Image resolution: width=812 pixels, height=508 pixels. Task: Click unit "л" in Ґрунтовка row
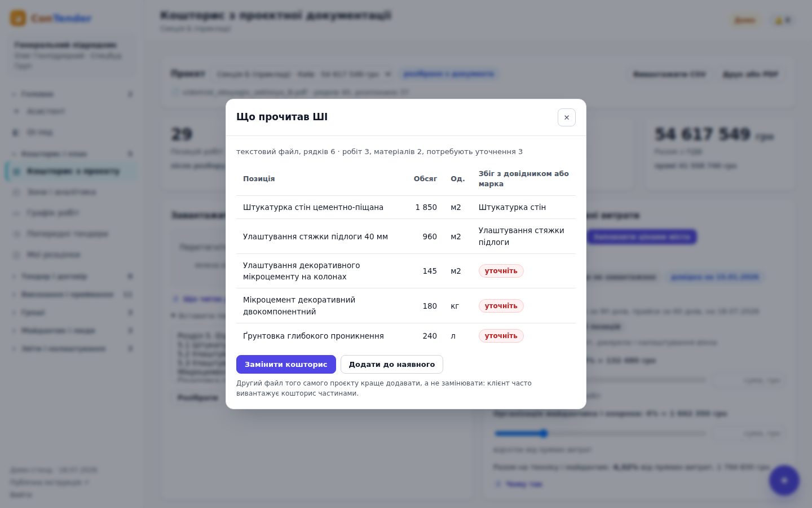(453, 336)
